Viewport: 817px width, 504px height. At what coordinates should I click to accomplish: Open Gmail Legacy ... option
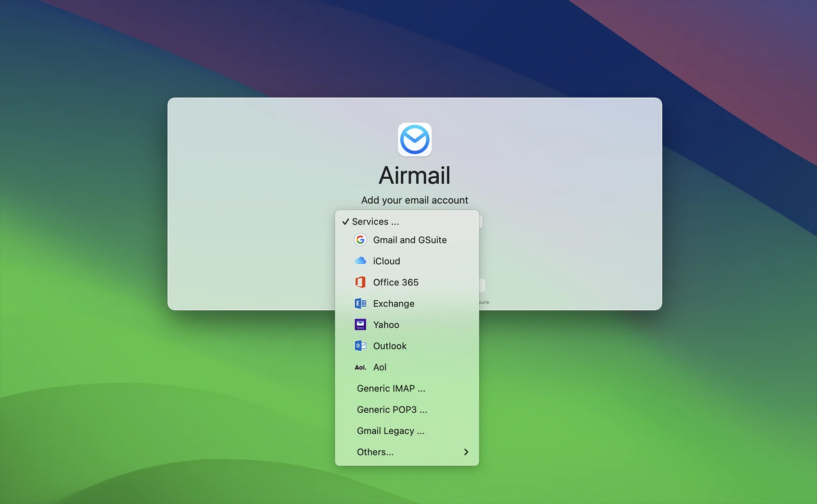pos(407,430)
